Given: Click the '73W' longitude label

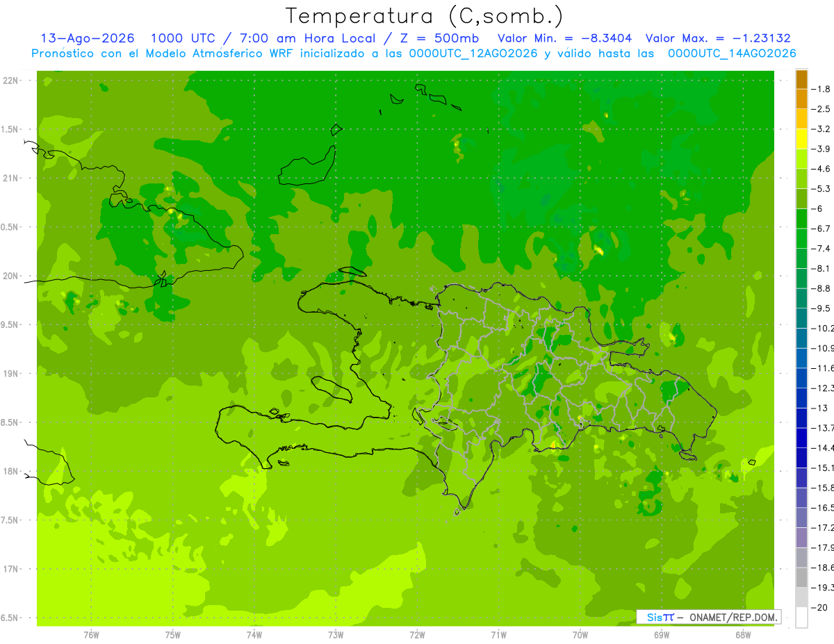Looking at the screenshot, I should click(336, 635).
